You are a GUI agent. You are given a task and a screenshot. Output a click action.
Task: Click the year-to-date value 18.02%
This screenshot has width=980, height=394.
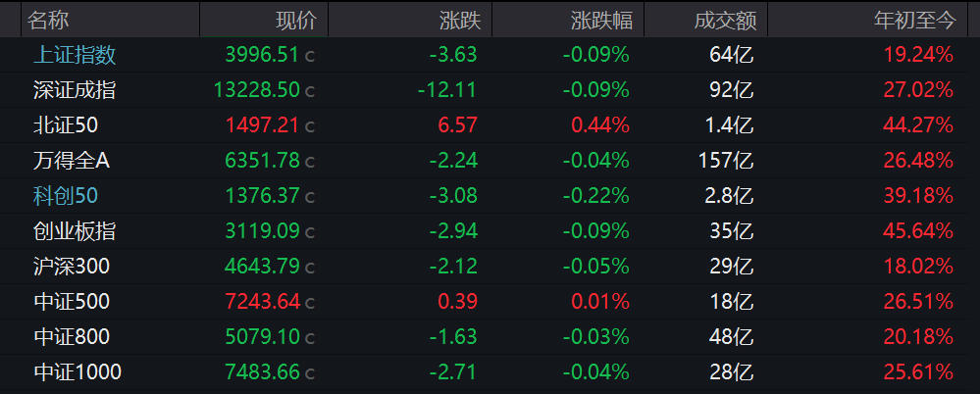tap(918, 267)
